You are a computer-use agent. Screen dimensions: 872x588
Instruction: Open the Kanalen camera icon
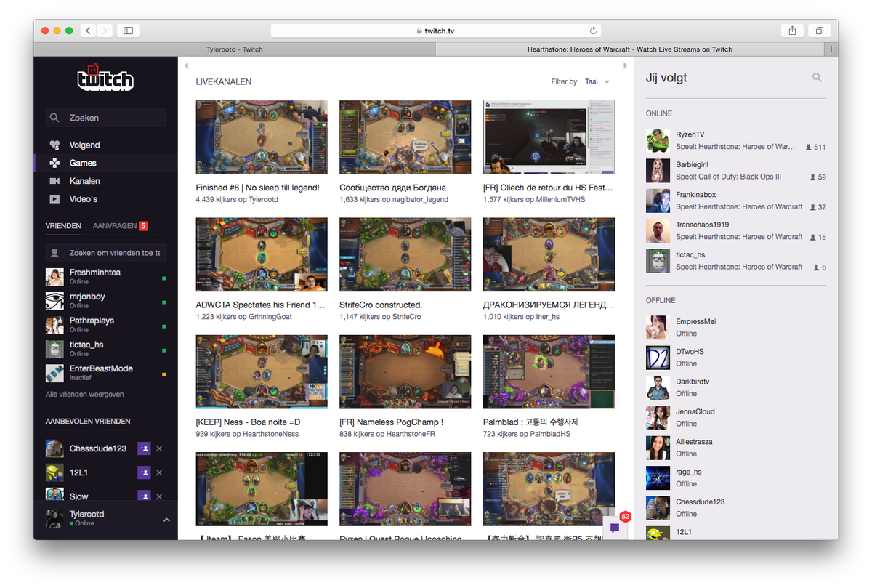tap(54, 181)
